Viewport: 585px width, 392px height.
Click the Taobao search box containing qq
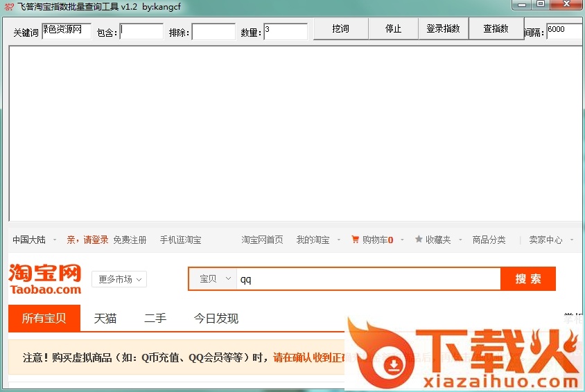point(368,278)
